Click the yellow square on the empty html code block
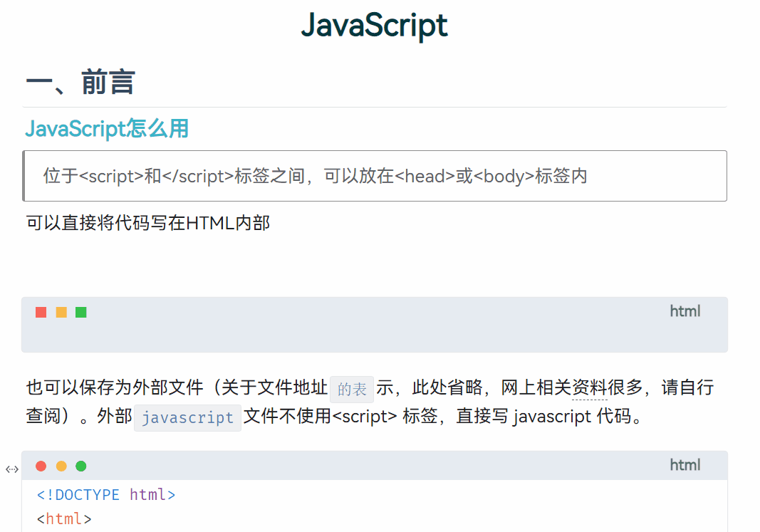The image size is (760, 532). (x=61, y=313)
